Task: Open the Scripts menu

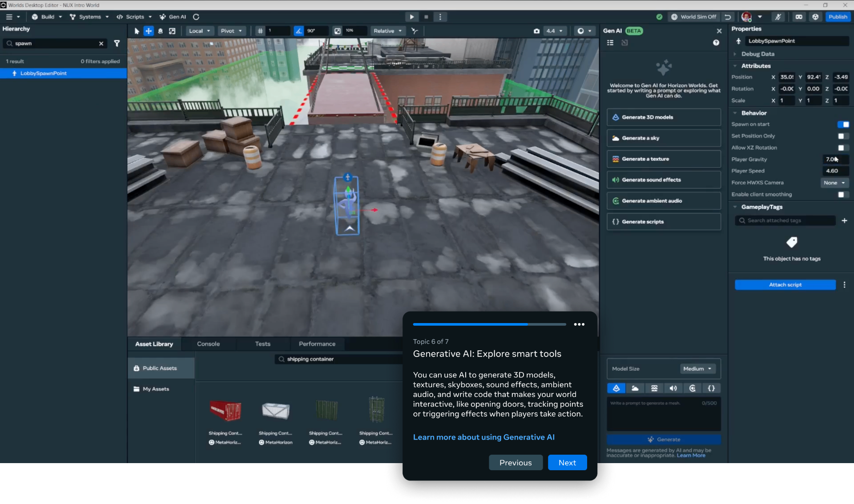Action: click(134, 17)
